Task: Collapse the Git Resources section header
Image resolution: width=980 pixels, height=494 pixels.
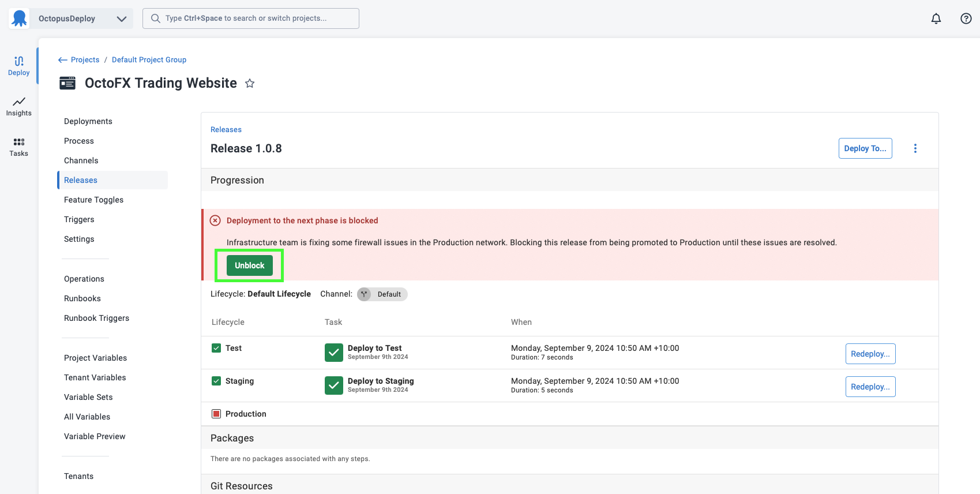Action: pyautogui.click(x=570, y=485)
